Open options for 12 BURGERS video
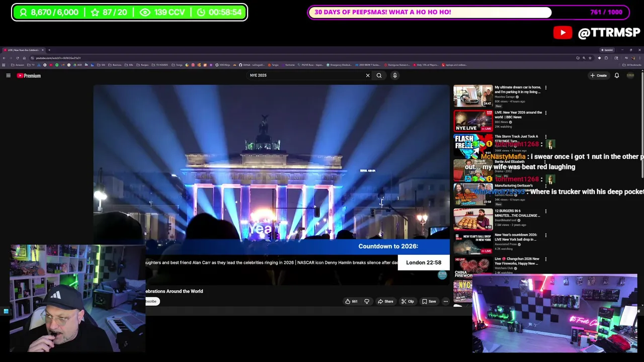644x362 pixels. (x=546, y=211)
